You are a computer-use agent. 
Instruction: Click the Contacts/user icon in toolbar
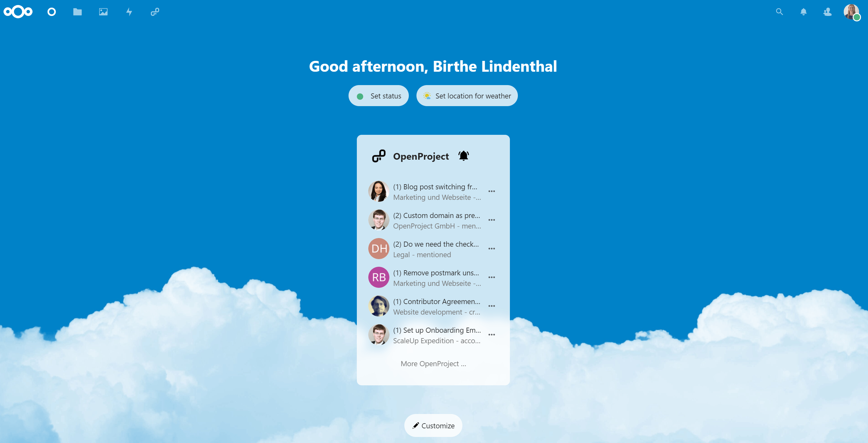827,11
